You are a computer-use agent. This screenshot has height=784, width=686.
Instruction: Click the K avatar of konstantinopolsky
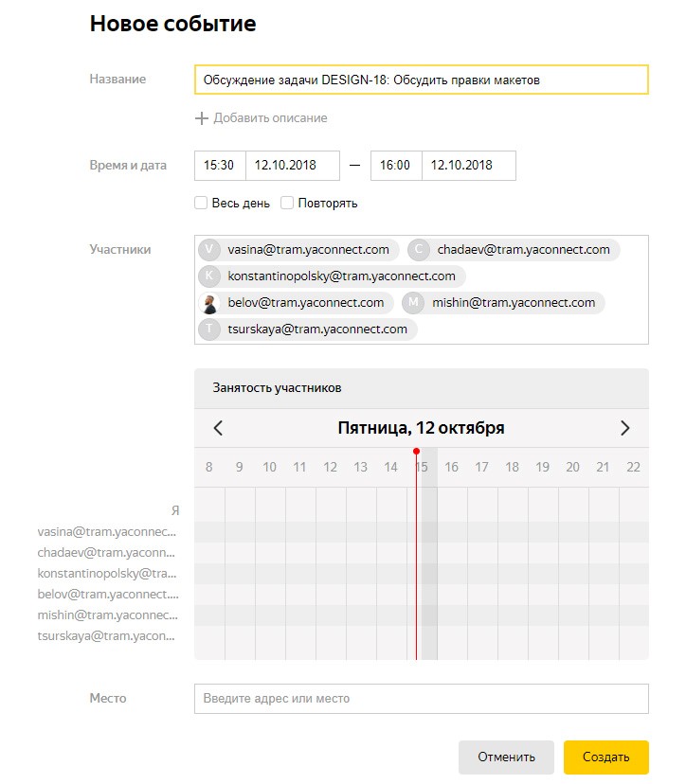(209, 276)
